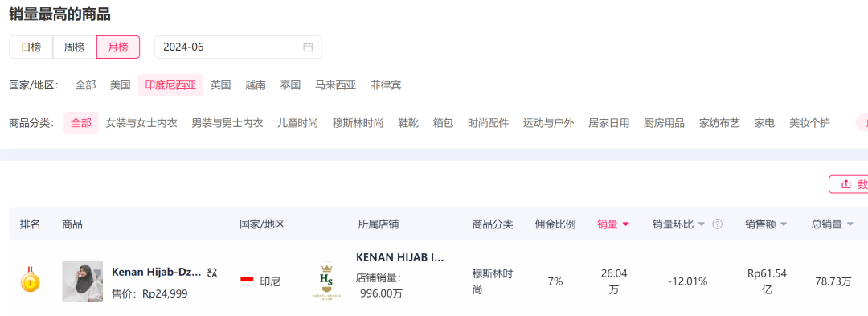The image size is (868, 316).
Task: Choose category 运动与户外
Action: [549, 123]
